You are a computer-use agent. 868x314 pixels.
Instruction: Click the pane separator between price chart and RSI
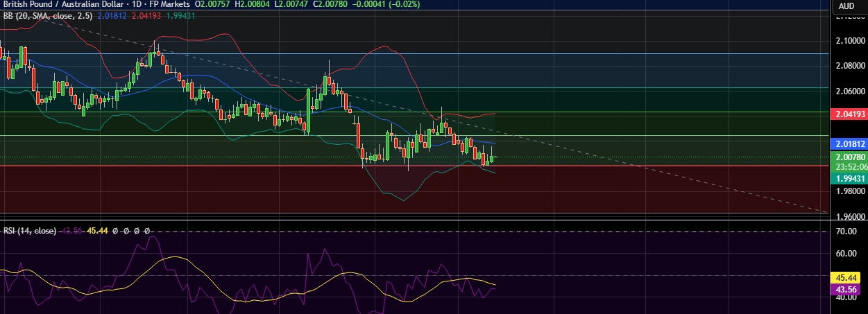click(x=416, y=222)
